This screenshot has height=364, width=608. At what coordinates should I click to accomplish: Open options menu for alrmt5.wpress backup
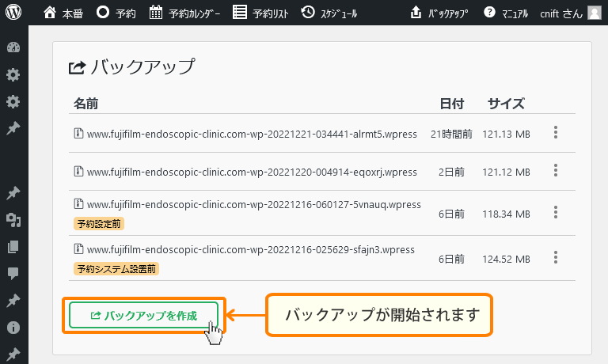pos(556,133)
